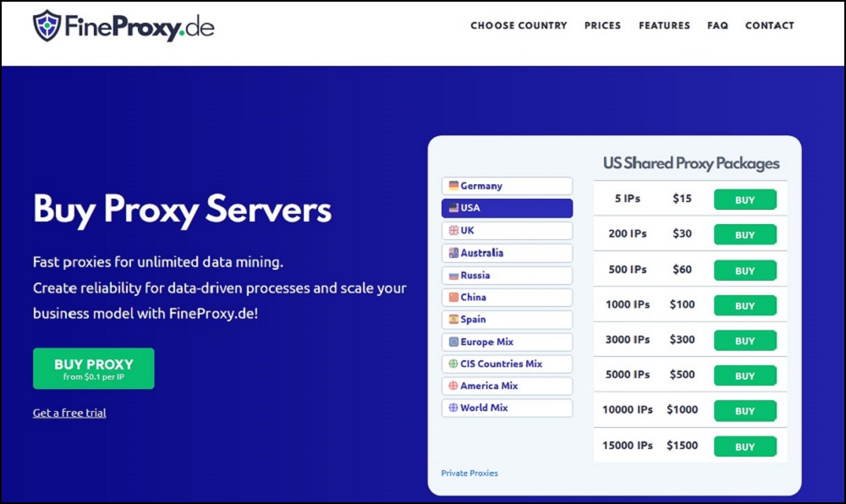This screenshot has height=504, width=846.
Task: Click the Europe Mix icon
Action: pyautogui.click(x=453, y=342)
